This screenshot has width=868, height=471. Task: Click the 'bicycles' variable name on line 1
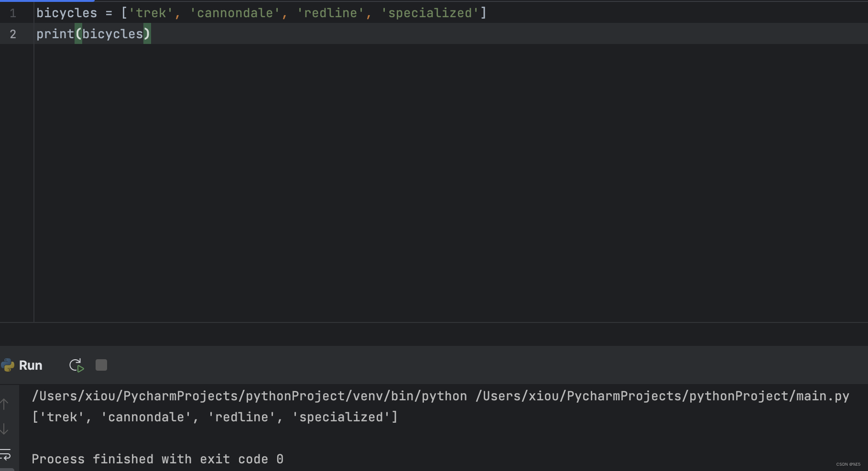[67, 13]
